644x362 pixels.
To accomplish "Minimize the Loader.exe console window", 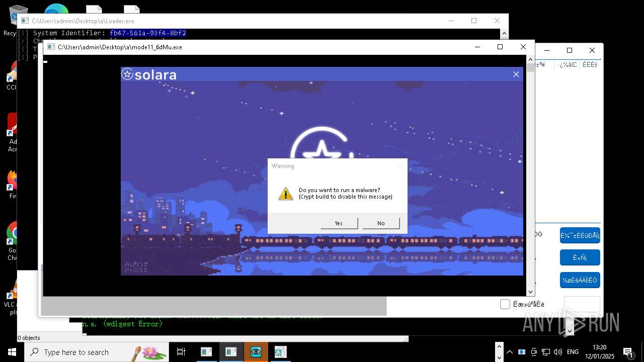I will [x=451, y=21].
